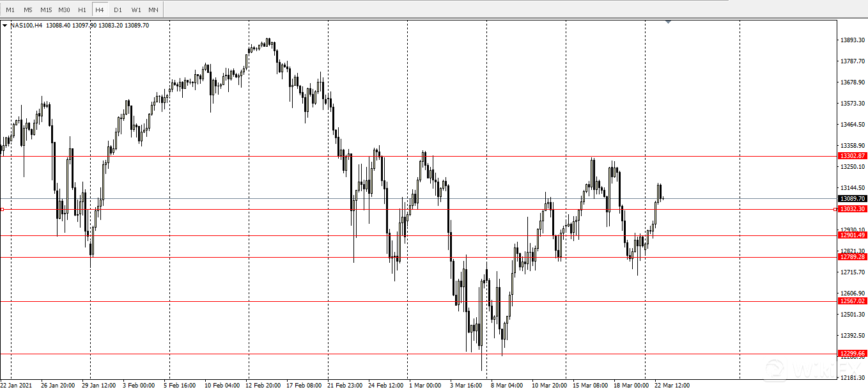Click the active H4 timeframe button
This screenshot has height=392, width=868.
(100, 10)
